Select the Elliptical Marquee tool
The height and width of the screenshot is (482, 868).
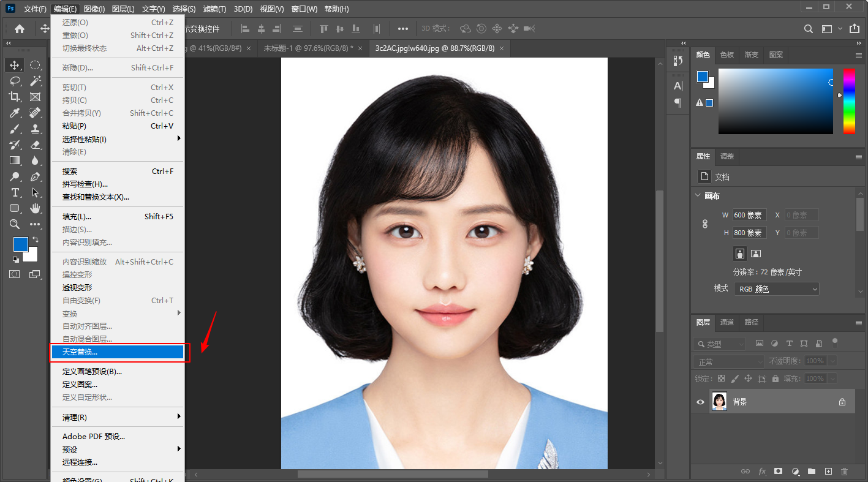click(x=36, y=65)
